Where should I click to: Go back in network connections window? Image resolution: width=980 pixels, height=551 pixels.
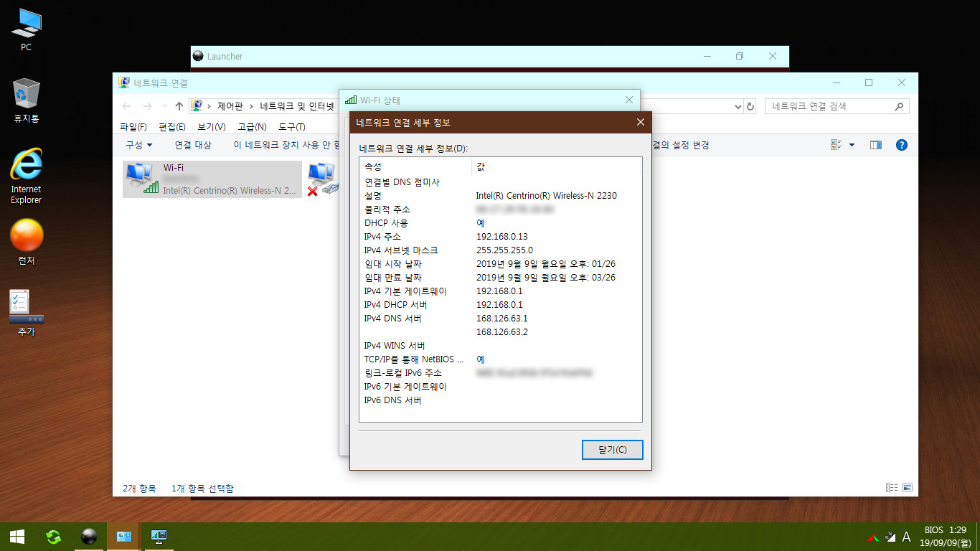pyautogui.click(x=127, y=106)
